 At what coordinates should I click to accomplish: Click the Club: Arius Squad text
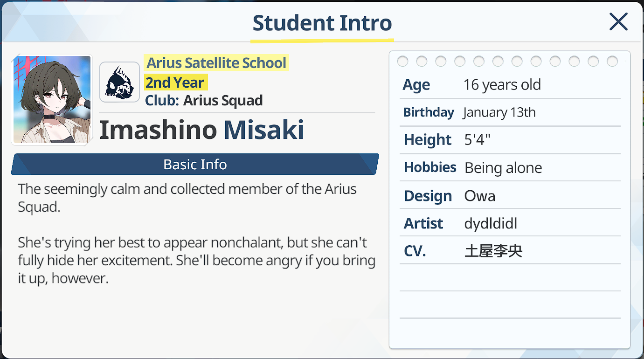coord(204,101)
